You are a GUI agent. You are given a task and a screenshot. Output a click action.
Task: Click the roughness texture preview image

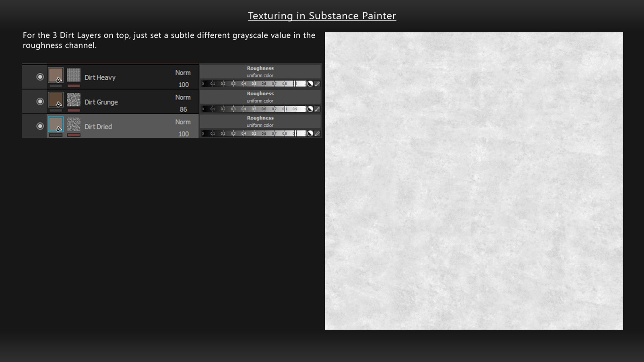pyautogui.click(x=474, y=181)
